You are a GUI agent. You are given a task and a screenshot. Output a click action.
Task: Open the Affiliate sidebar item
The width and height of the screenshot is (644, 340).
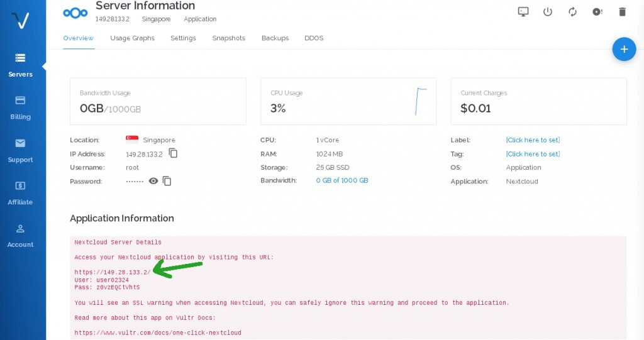click(20, 193)
